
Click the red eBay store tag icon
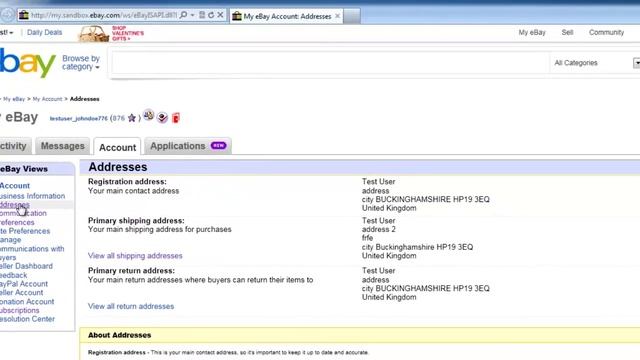tap(176, 118)
